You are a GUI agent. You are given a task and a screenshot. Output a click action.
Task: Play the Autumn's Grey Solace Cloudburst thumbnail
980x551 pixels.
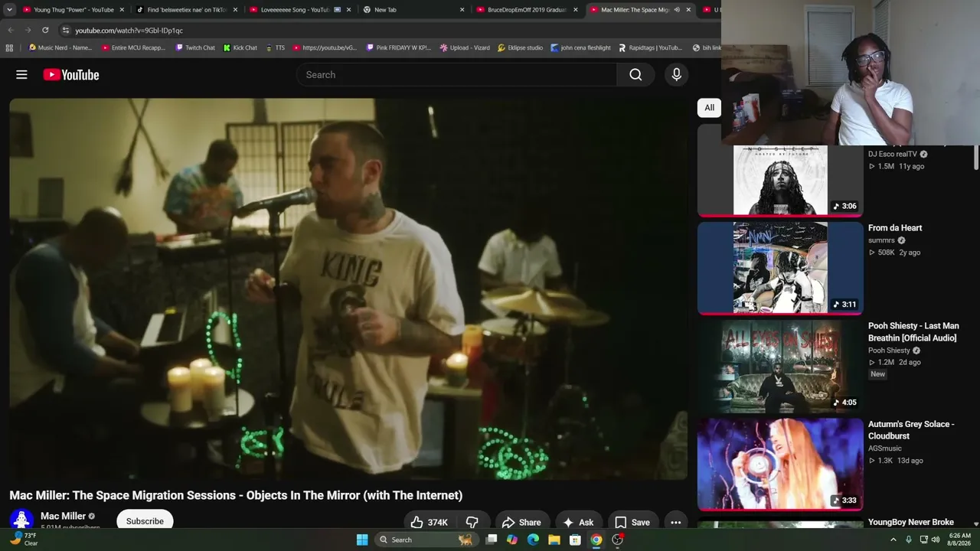[x=780, y=464]
